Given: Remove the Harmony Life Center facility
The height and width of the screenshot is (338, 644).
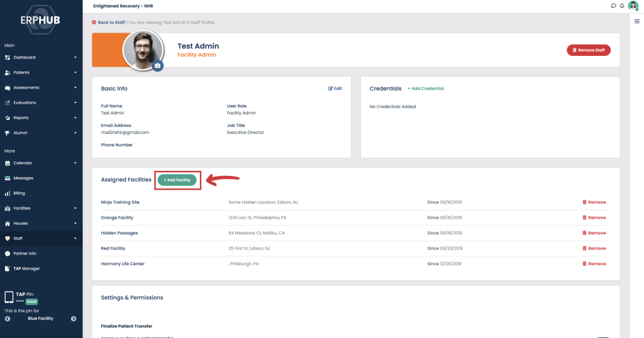Looking at the screenshot, I should (594, 264).
